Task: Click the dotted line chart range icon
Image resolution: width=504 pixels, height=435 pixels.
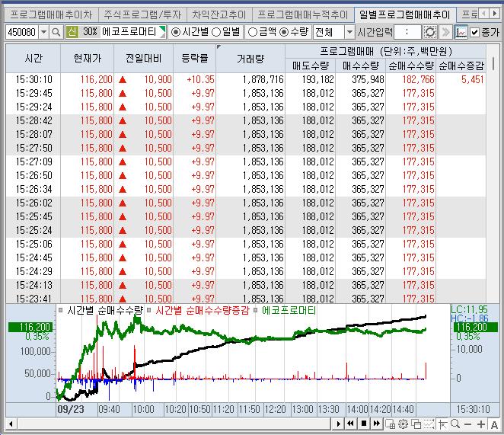Action: click(429, 424)
